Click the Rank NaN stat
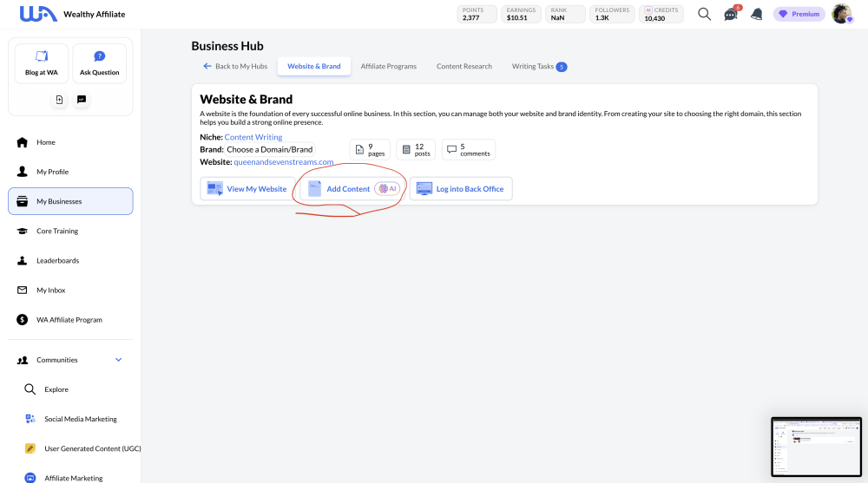868x483 pixels. [x=565, y=14]
